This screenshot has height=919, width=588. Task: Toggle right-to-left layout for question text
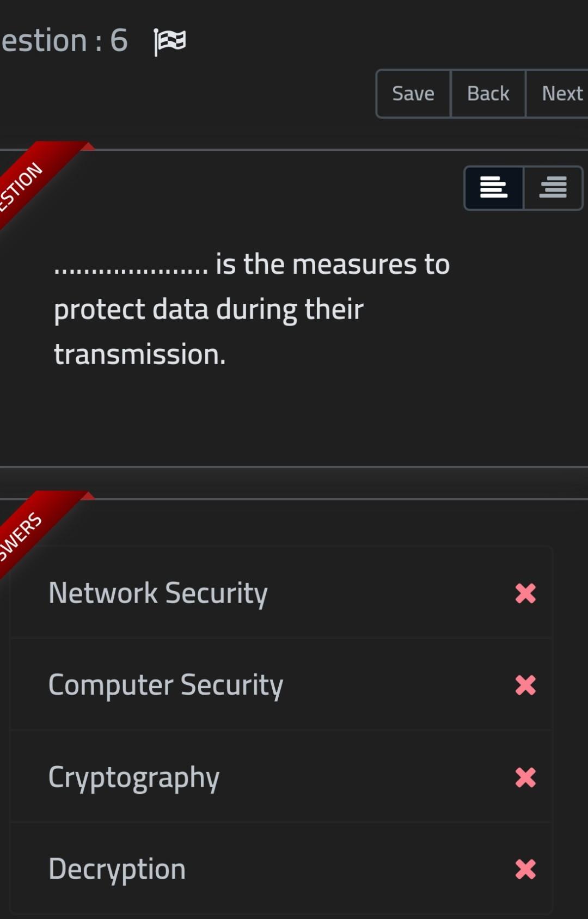click(552, 188)
